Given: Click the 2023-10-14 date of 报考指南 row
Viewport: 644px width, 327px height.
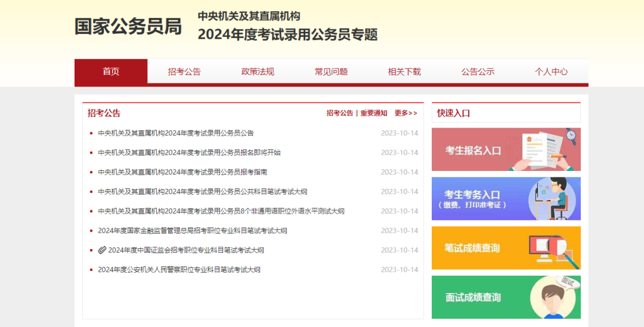Looking at the screenshot, I should click(400, 172).
